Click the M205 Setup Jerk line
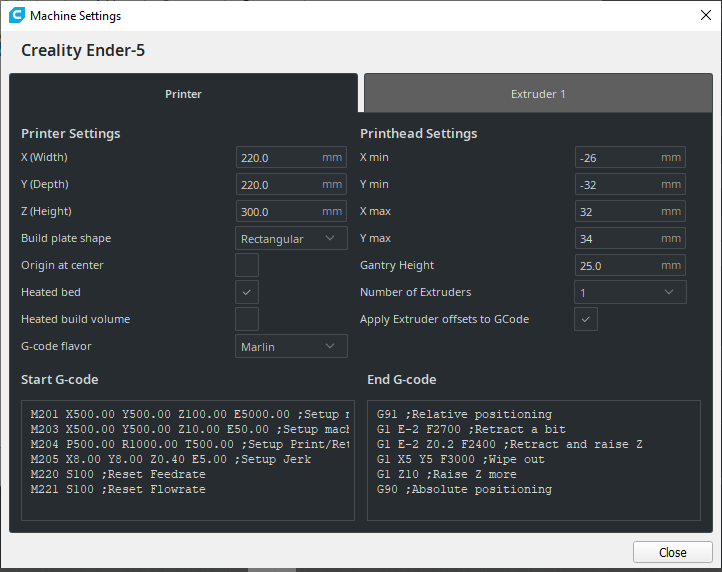Screen dimensions: 722x572 [x=171, y=460]
